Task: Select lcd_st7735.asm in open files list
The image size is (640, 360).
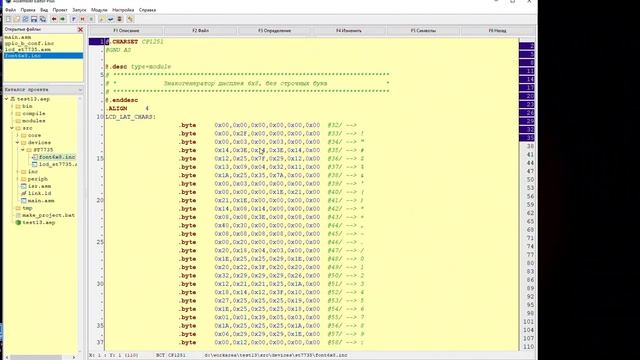Action: [28, 49]
